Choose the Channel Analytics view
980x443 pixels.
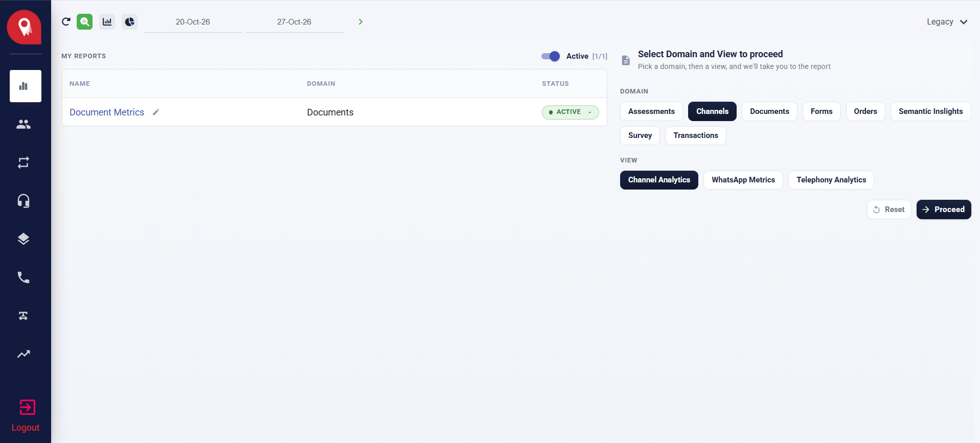click(659, 180)
